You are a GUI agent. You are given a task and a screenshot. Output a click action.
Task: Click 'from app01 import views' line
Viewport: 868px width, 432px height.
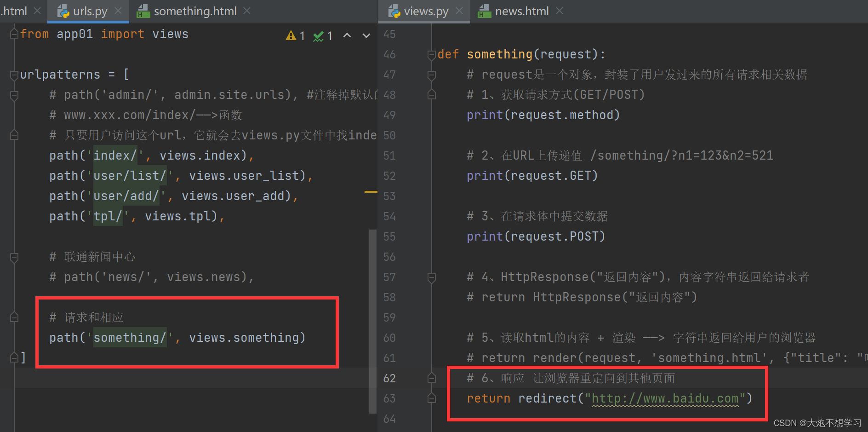point(104,34)
